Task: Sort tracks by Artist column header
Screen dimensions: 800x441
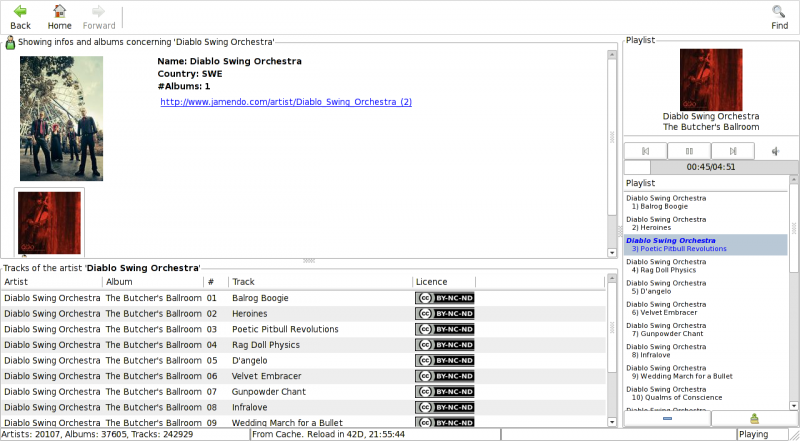Action: 51,282
